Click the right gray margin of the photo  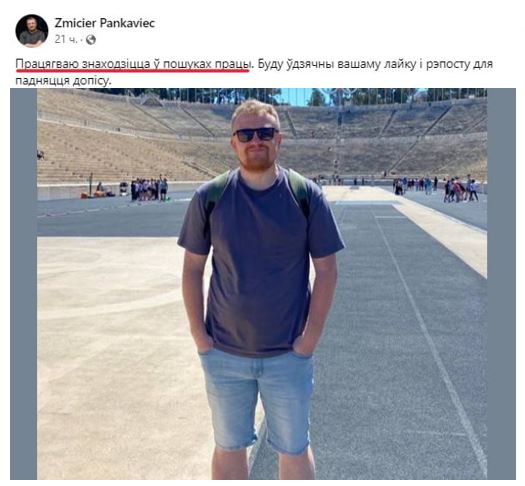[x=501, y=284]
